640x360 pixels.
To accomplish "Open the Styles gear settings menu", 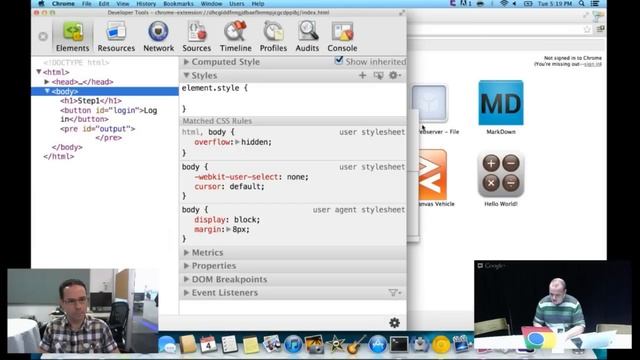I will point(395,76).
